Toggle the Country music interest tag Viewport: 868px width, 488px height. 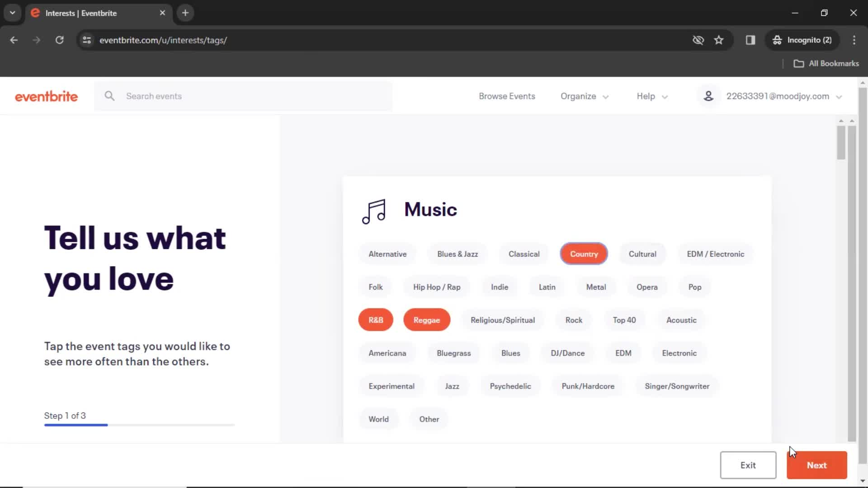point(584,253)
